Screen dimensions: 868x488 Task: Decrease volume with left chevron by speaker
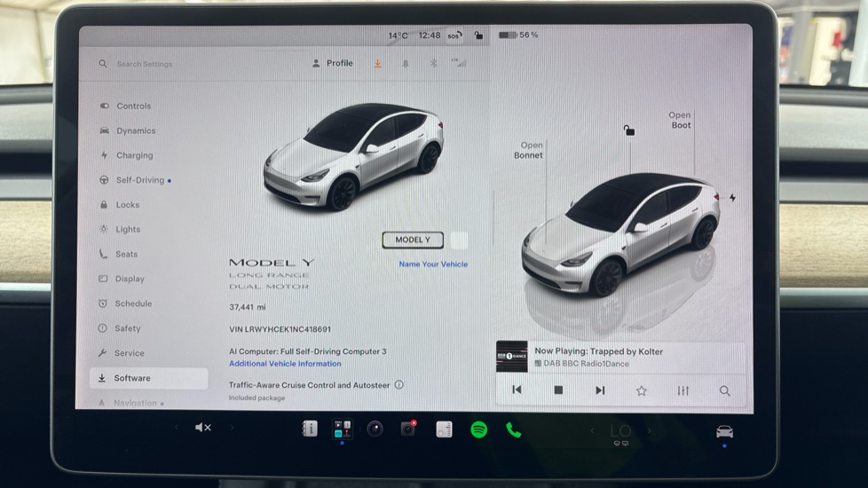pos(176,427)
